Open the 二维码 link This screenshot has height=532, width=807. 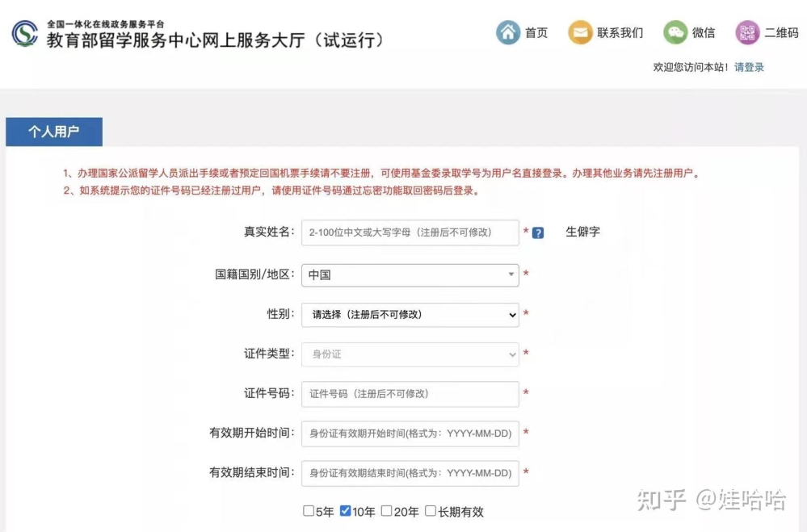[781, 33]
